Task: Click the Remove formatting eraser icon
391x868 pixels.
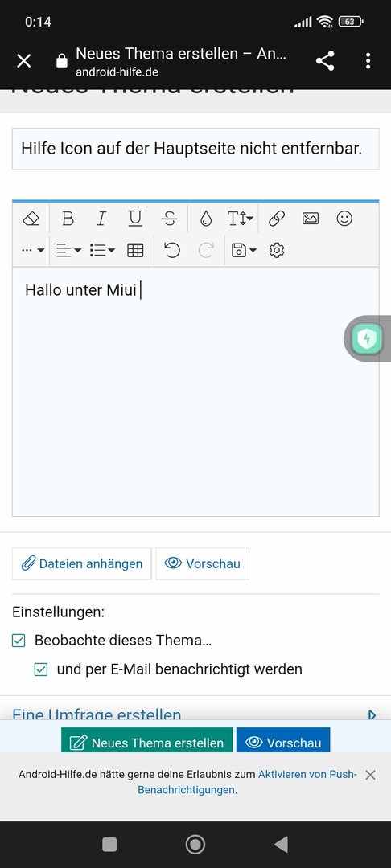Action: [x=31, y=219]
